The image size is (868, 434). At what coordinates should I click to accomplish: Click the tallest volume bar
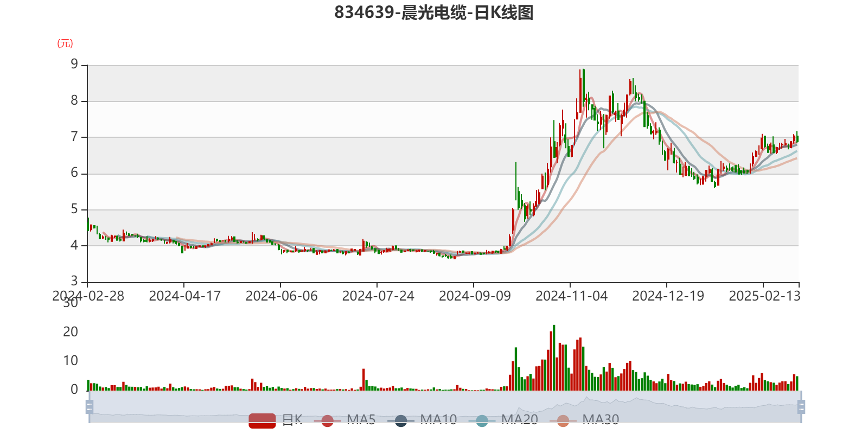[554, 358]
